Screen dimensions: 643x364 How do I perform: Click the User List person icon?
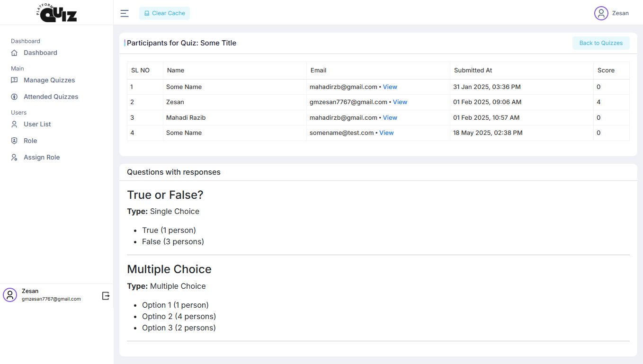14,124
